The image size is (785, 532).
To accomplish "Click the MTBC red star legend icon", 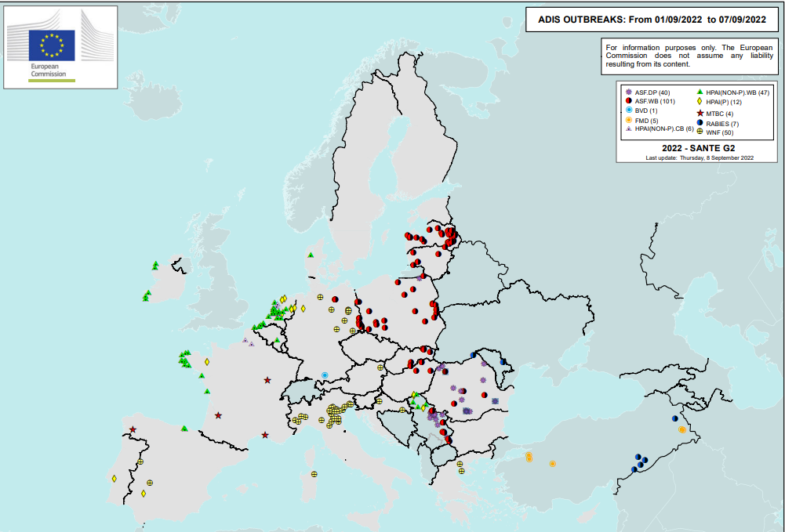I will coord(699,114).
